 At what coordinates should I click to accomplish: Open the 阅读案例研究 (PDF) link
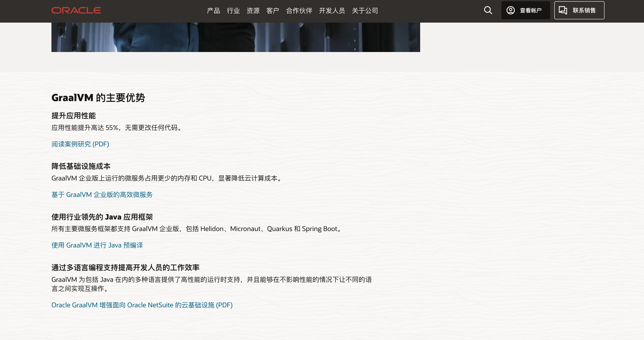coord(80,144)
